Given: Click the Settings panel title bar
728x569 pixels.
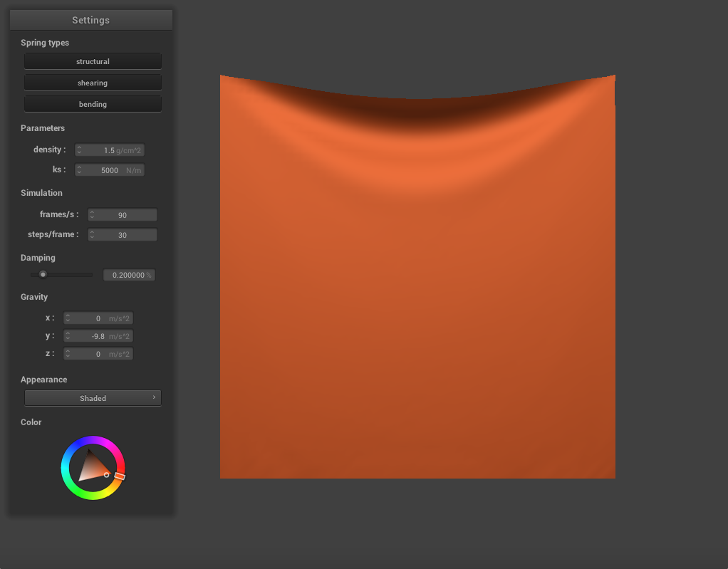Looking at the screenshot, I should tap(91, 20).
